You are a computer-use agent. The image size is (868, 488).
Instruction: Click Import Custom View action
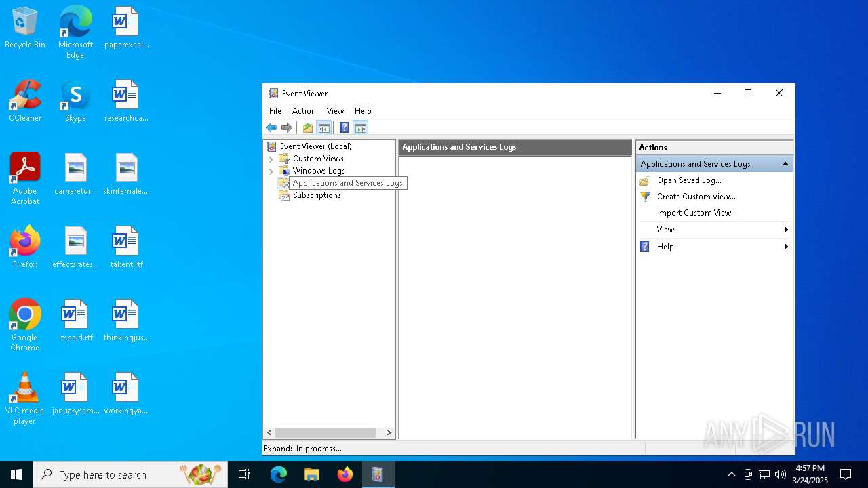tap(696, 213)
